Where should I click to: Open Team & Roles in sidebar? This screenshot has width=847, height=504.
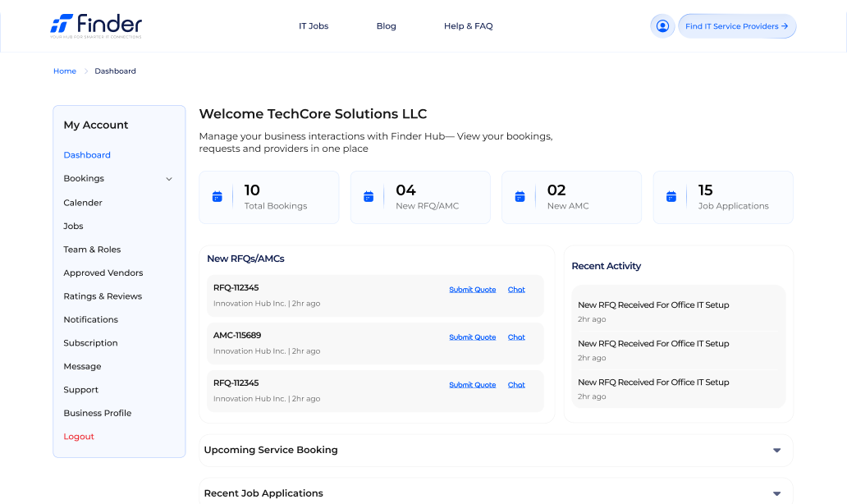pos(92,250)
